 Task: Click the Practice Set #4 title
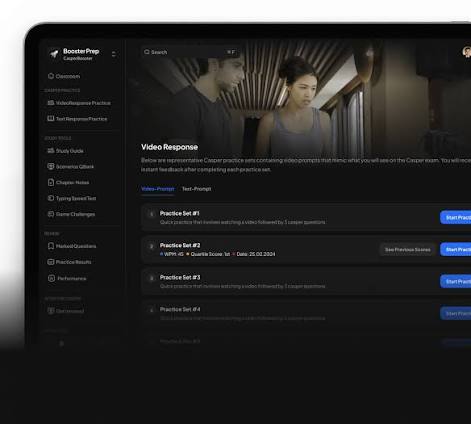click(x=180, y=309)
